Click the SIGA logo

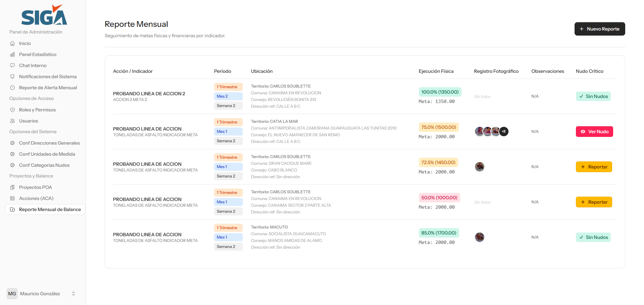(44, 15)
